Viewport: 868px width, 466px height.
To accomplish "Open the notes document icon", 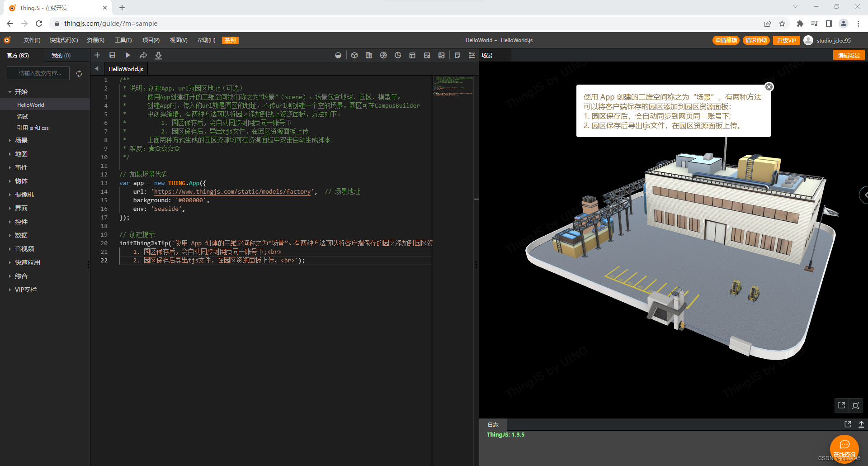I will point(458,55).
